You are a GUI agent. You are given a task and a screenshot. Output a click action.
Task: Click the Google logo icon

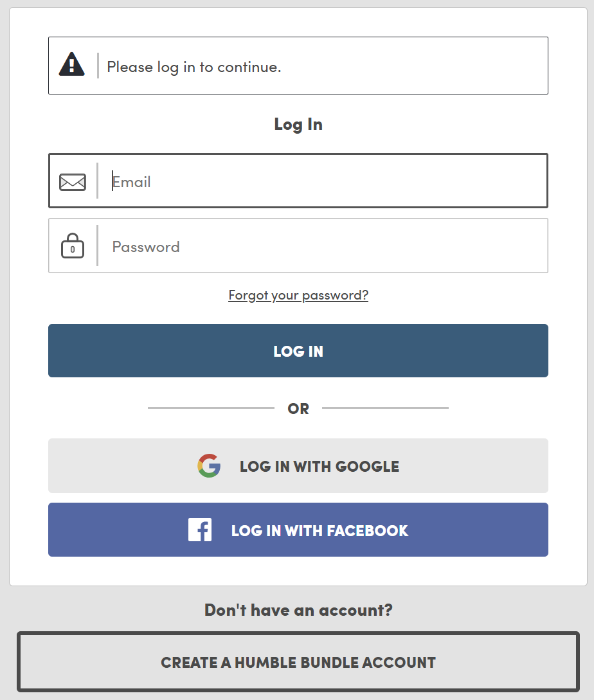(209, 465)
